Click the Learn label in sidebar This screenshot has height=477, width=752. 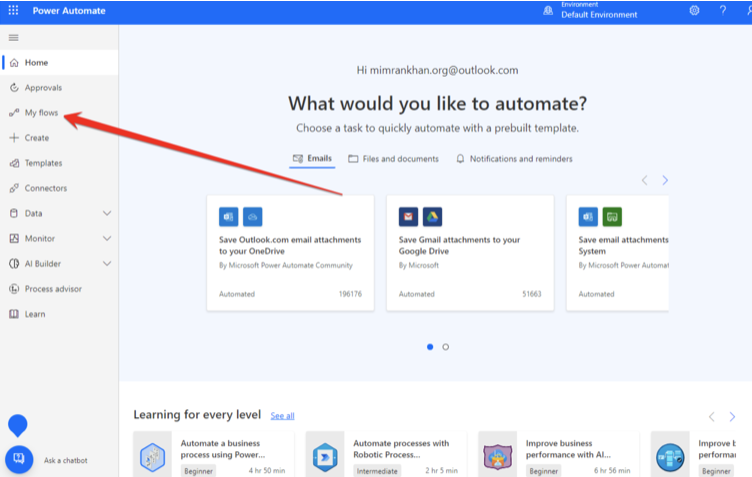tap(35, 314)
